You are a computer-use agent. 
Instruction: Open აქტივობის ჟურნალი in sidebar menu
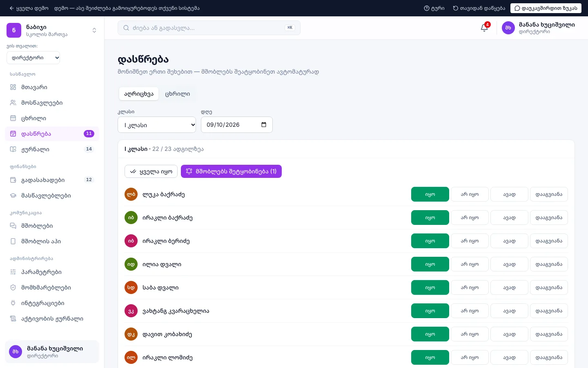click(52, 319)
